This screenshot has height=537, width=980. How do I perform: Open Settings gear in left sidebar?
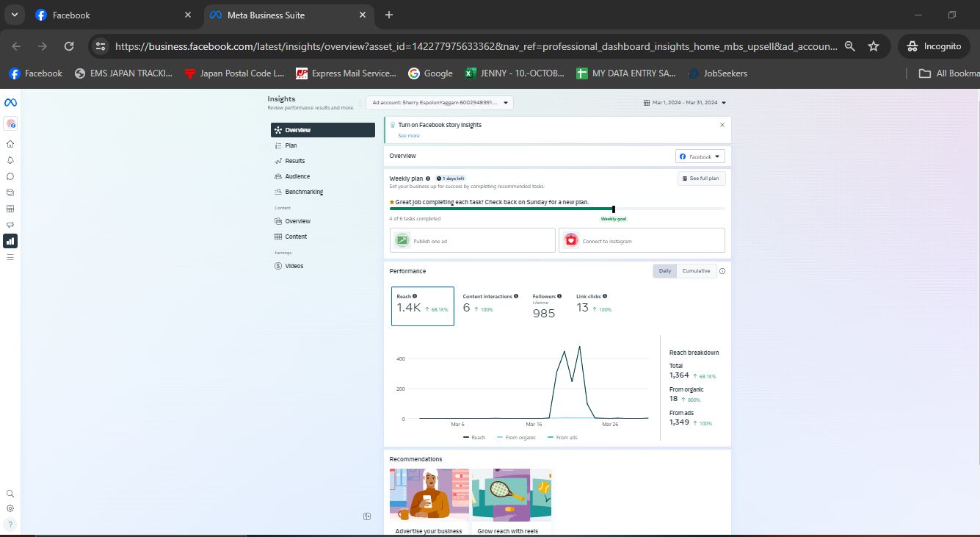[x=10, y=508]
